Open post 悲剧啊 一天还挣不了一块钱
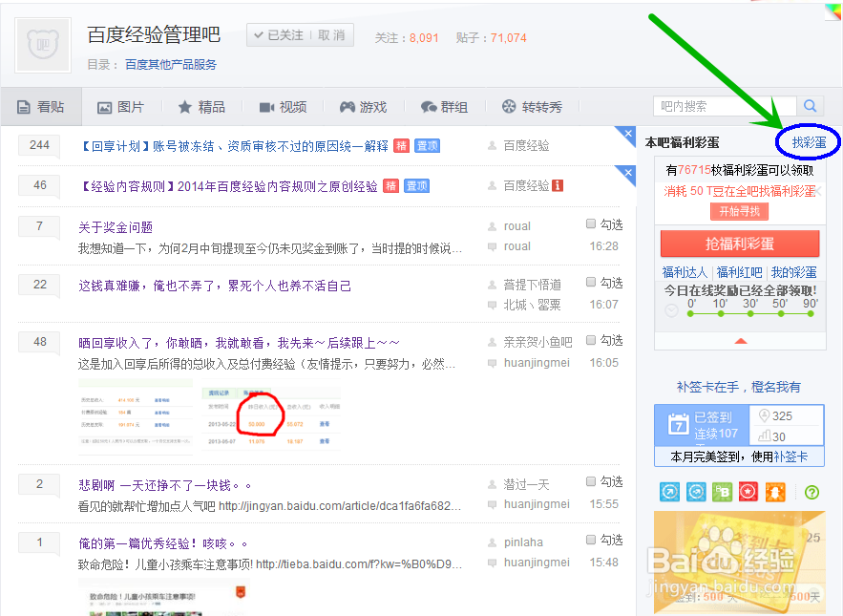 pos(164,485)
